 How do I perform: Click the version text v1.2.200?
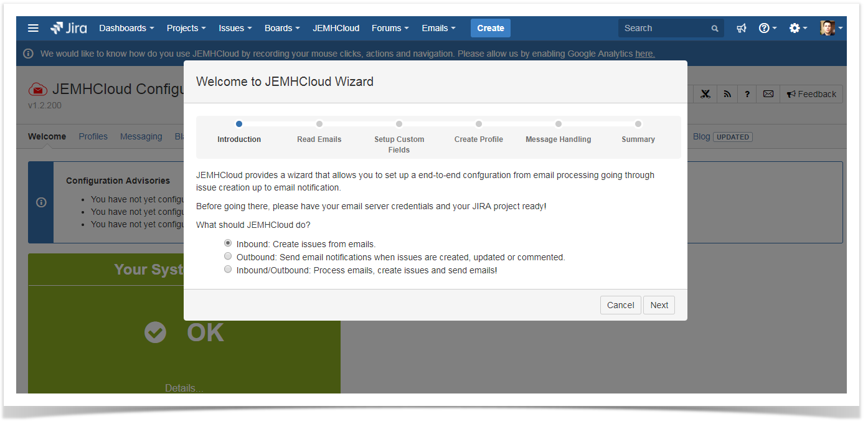[x=45, y=105]
